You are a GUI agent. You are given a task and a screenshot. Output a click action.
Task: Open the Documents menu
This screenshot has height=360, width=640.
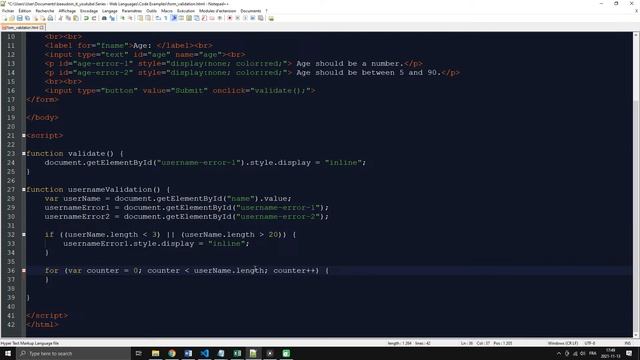pos(251,11)
